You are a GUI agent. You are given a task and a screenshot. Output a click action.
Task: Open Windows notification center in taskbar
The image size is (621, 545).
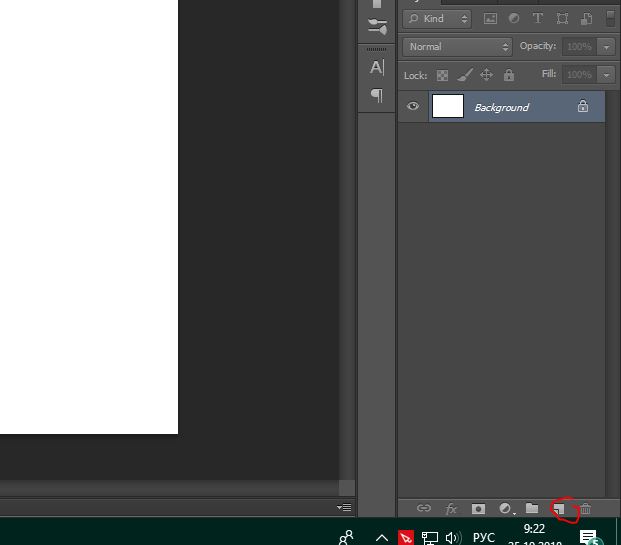588,537
